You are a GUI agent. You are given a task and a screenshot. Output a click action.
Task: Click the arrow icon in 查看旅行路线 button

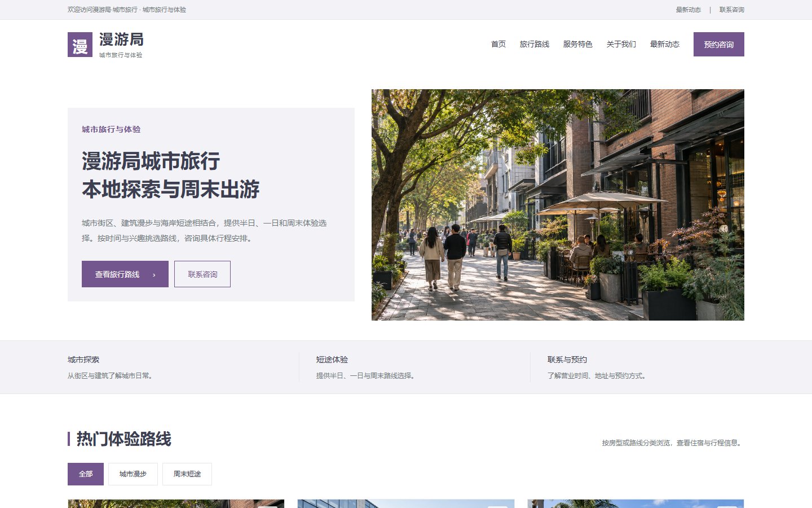click(x=154, y=275)
